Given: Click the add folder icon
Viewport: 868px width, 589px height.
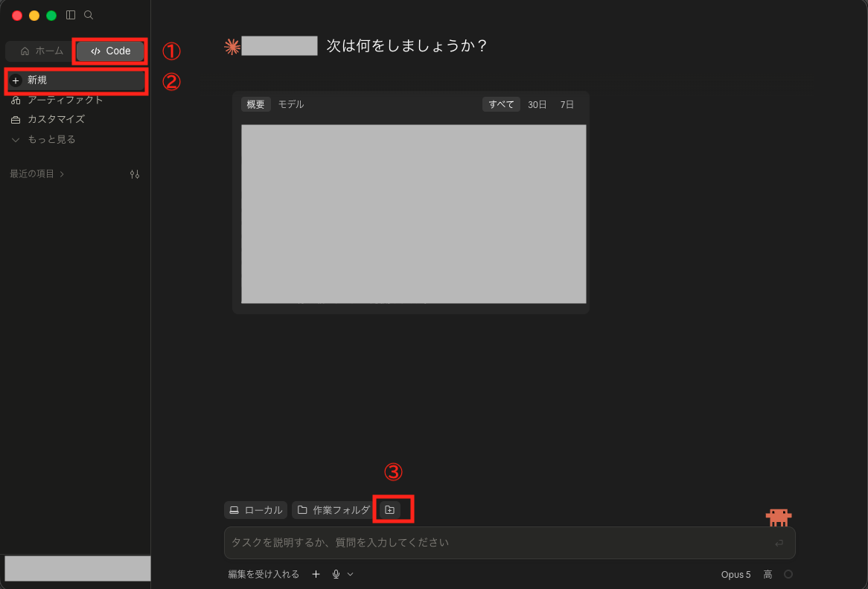Looking at the screenshot, I should coord(390,510).
